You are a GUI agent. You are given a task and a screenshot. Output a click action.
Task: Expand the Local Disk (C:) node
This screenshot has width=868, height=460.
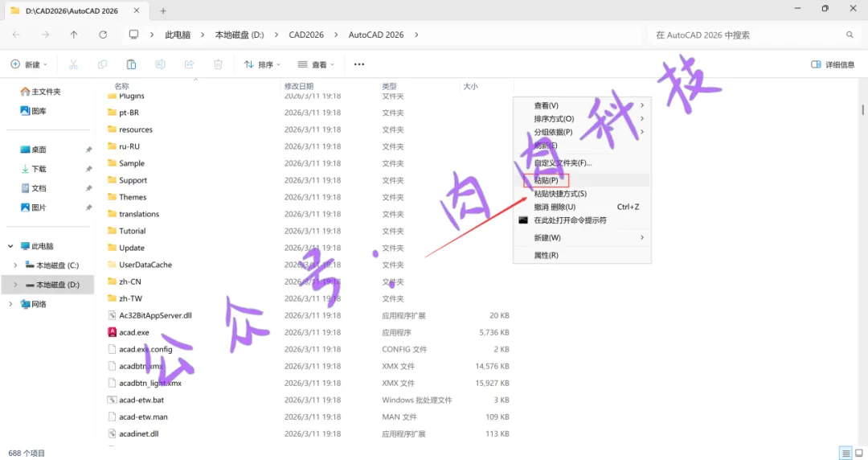tap(15, 265)
